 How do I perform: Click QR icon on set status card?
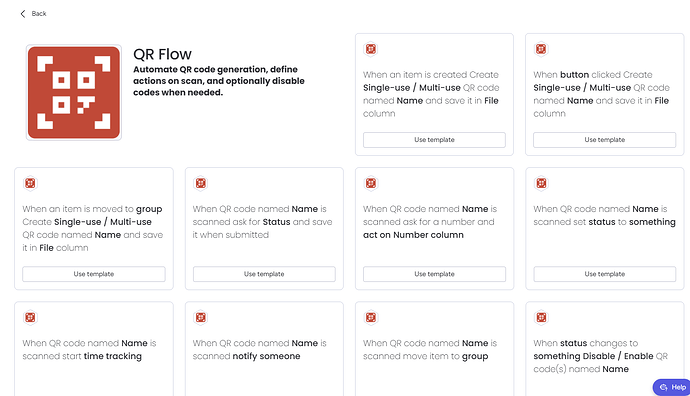541,183
